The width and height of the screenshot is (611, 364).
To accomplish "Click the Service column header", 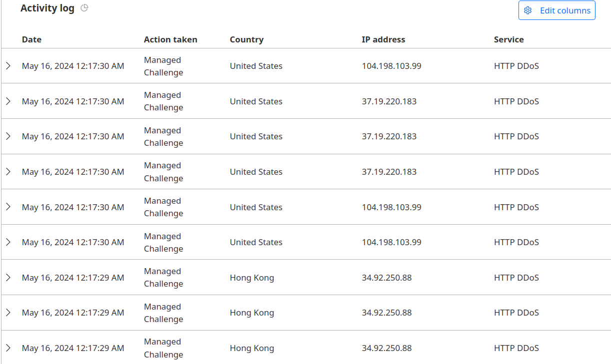I will click(508, 39).
